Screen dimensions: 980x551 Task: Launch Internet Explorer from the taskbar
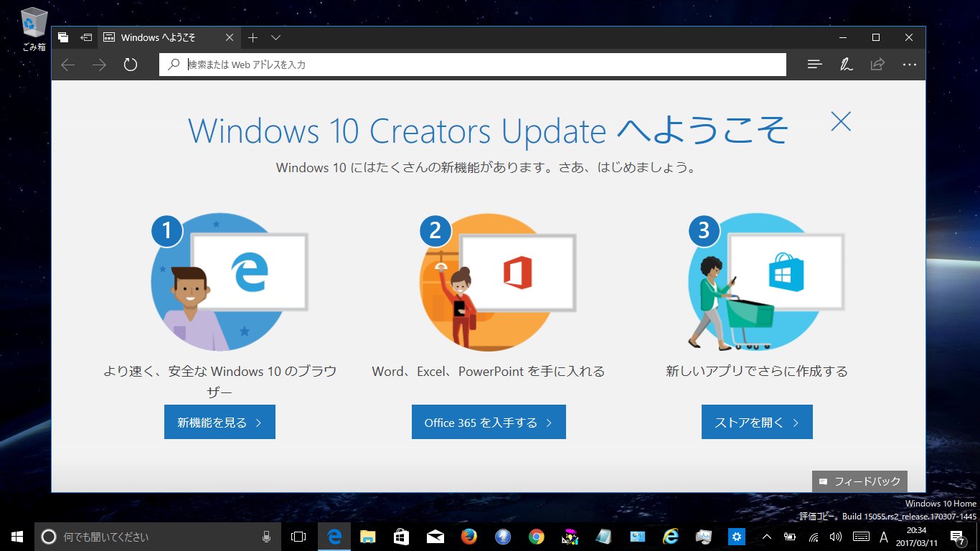pos(671,536)
